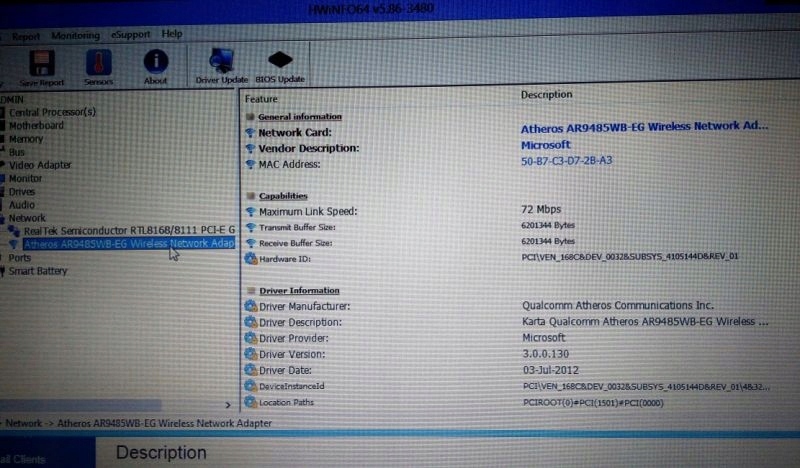Select Monitor tree node
The height and width of the screenshot is (468, 800).
(25, 179)
